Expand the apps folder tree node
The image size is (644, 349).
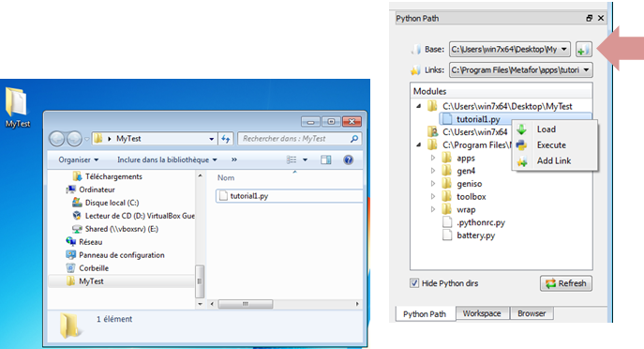(x=433, y=158)
